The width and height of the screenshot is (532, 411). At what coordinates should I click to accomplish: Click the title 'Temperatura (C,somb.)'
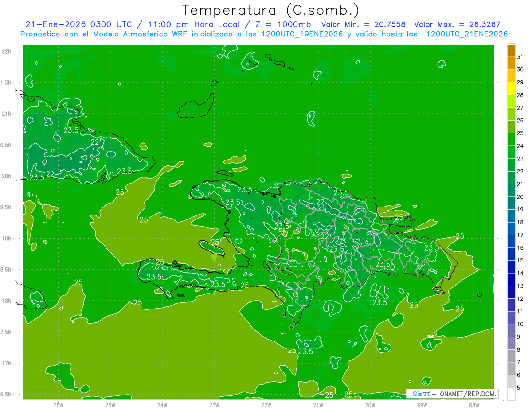(x=270, y=11)
